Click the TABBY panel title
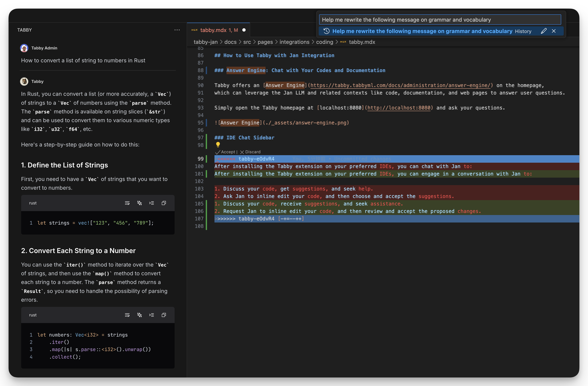The image size is (588, 386). point(24,30)
